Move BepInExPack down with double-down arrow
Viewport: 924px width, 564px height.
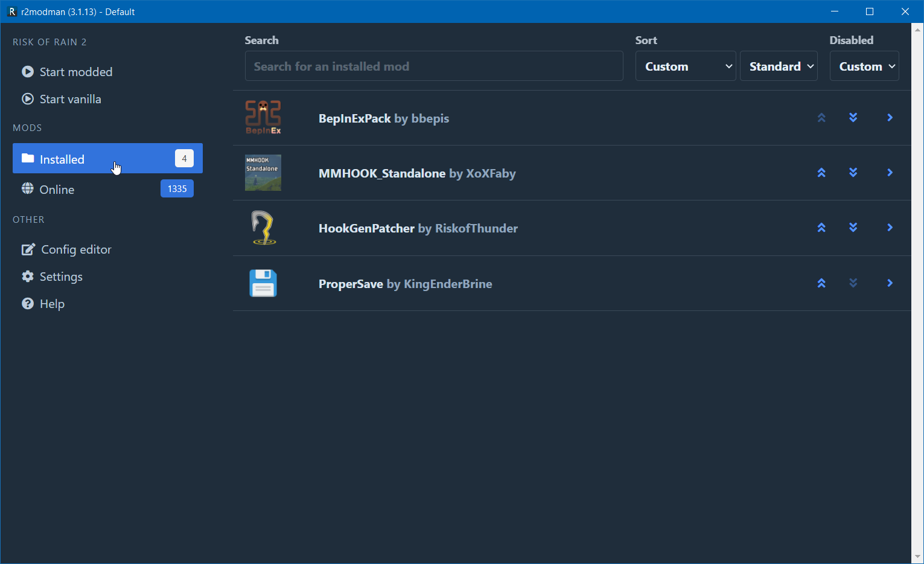853,118
